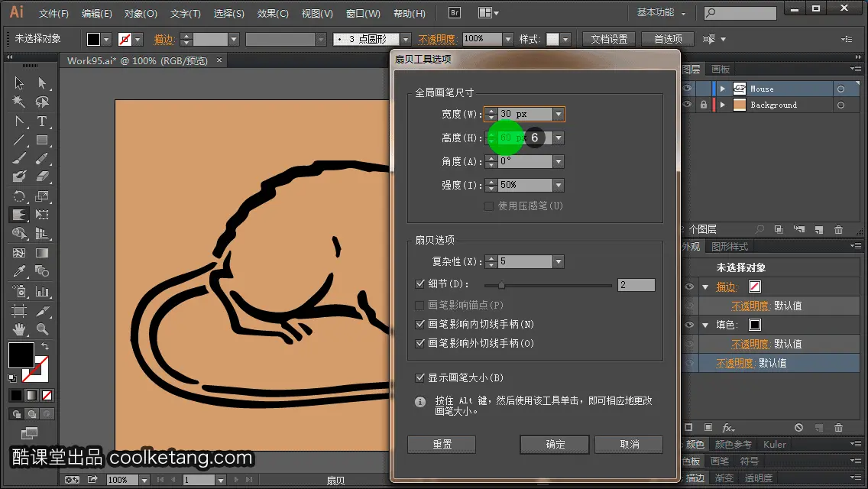This screenshot has height=489, width=868.
Task: Open the 宽度(W) dropdown arrow
Action: coord(558,114)
